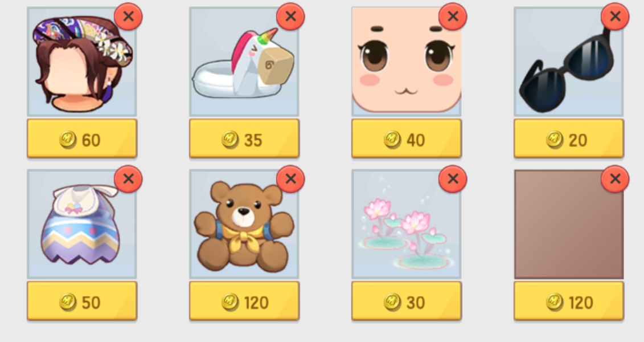644x342 pixels.
Task: Remove the teddy bear item
Action: 290,179
